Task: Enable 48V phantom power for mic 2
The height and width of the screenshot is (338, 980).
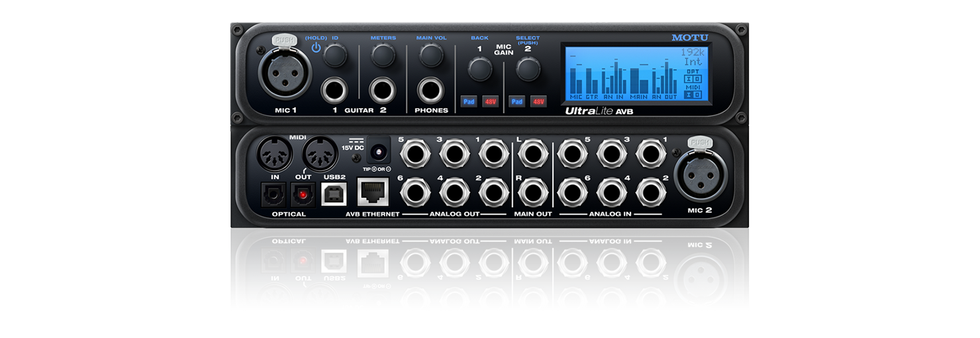Action: (538, 101)
